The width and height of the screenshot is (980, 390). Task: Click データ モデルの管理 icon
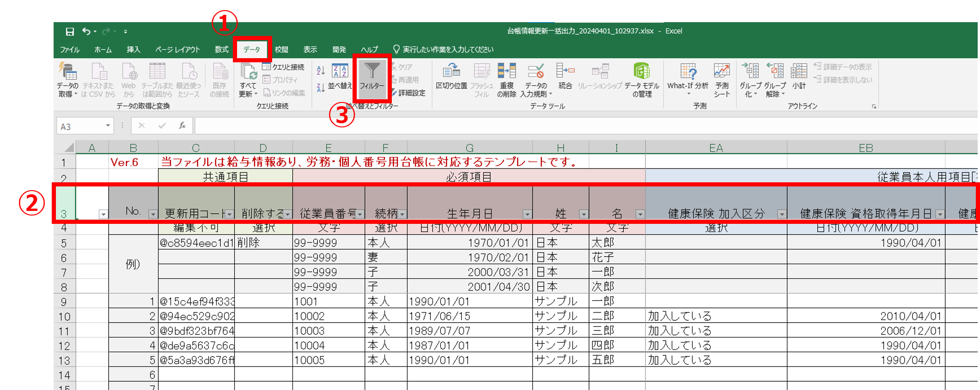pos(642,80)
